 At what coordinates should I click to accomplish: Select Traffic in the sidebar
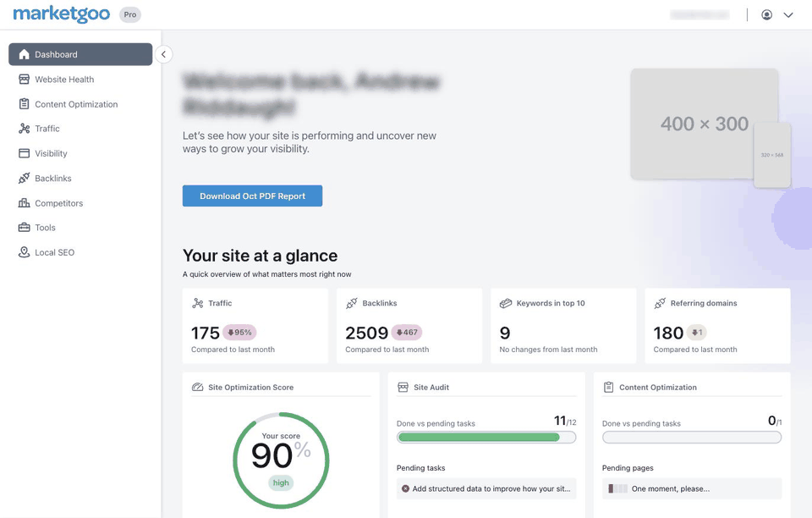pyautogui.click(x=80, y=129)
